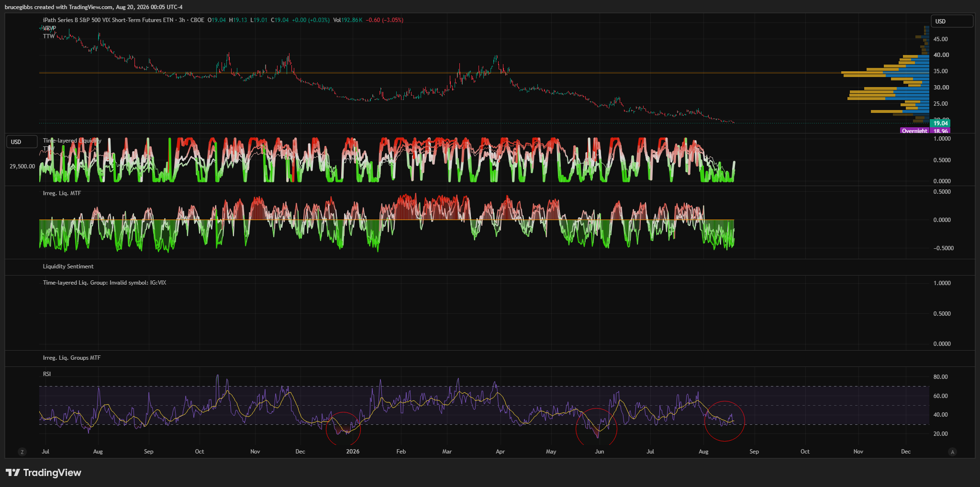The width and height of the screenshot is (980, 487).
Task: Select the VRVP indicator label
Action: (x=49, y=28)
